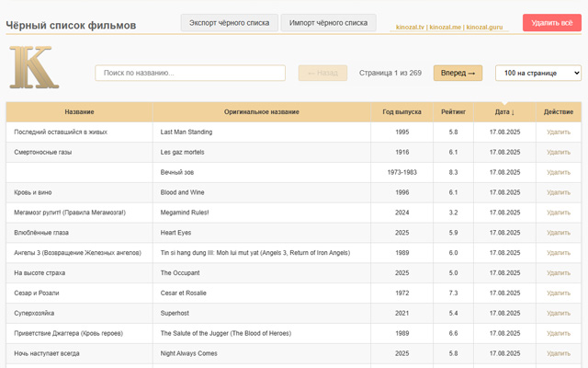The width and height of the screenshot is (588, 368).
Task: Sort by Оригинальное название column header
Action: tap(261, 112)
